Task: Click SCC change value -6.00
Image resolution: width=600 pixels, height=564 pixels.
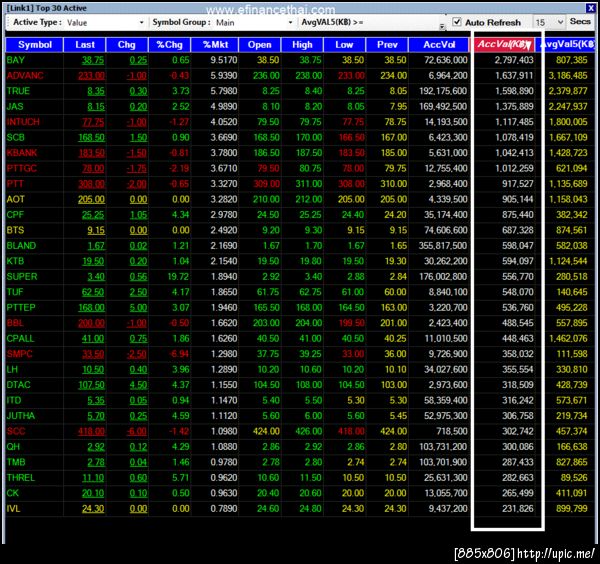Action: pos(137,431)
